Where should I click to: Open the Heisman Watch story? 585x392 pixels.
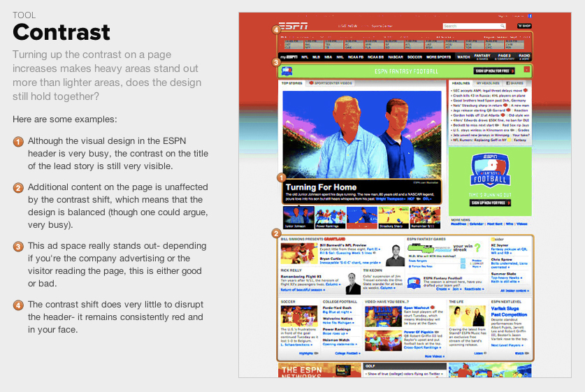(338, 340)
